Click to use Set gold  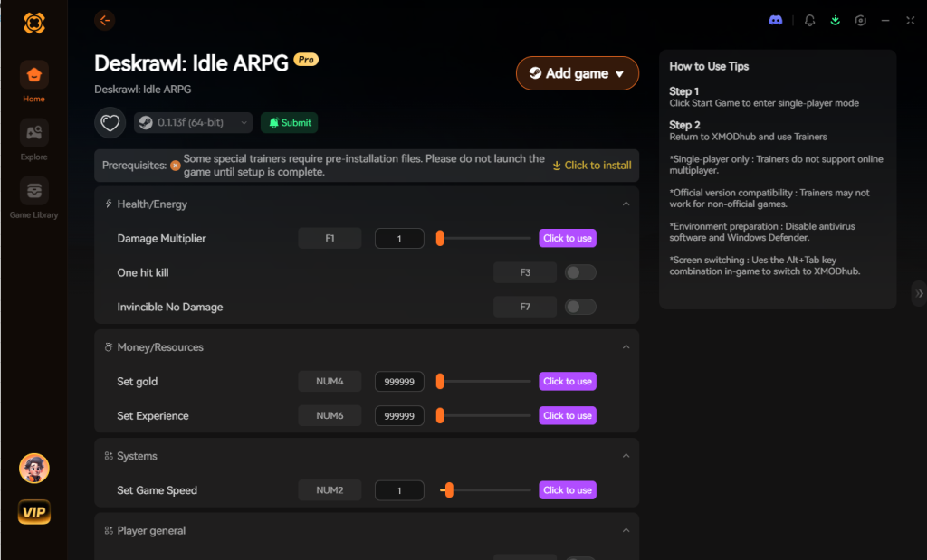[568, 381]
